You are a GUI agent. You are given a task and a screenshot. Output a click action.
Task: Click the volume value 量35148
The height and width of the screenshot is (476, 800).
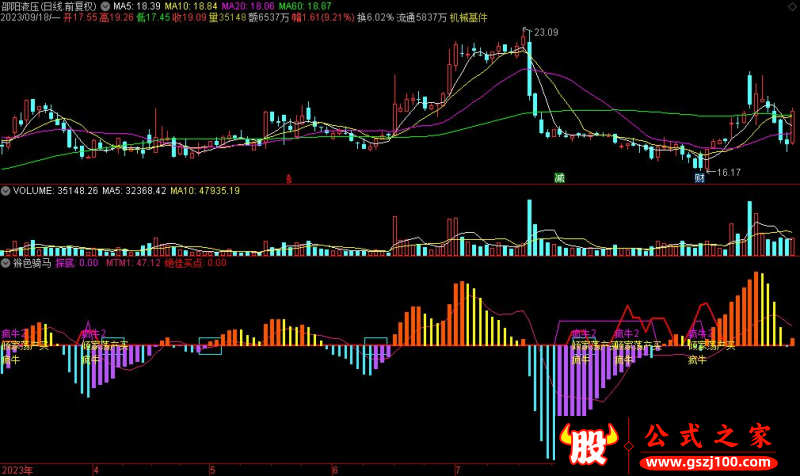click(x=228, y=17)
